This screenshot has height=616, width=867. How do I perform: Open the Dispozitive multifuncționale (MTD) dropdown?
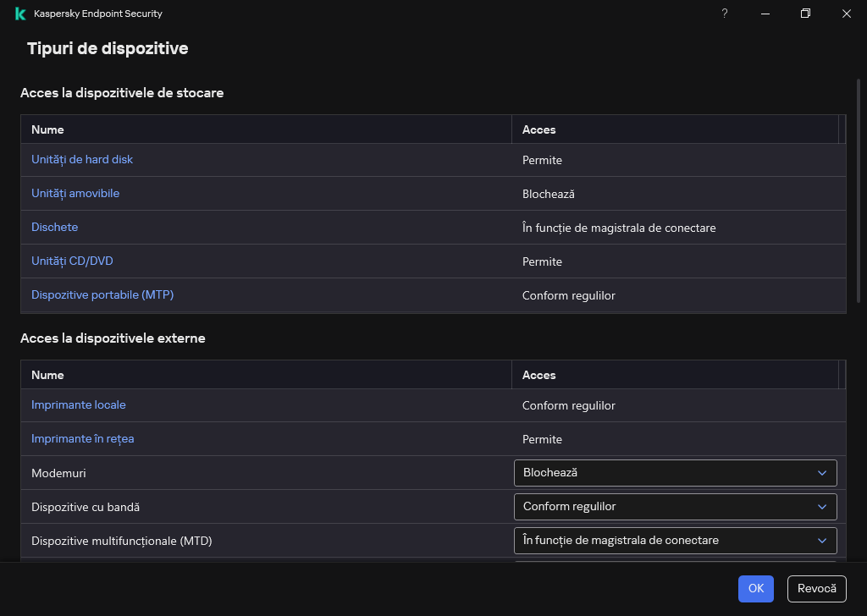[x=675, y=540]
